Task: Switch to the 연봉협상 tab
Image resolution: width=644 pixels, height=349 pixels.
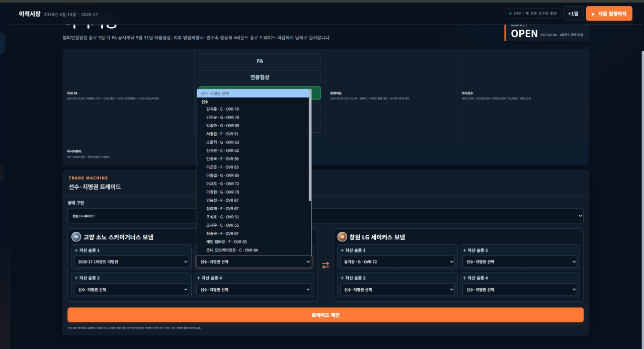Action: [260, 77]
